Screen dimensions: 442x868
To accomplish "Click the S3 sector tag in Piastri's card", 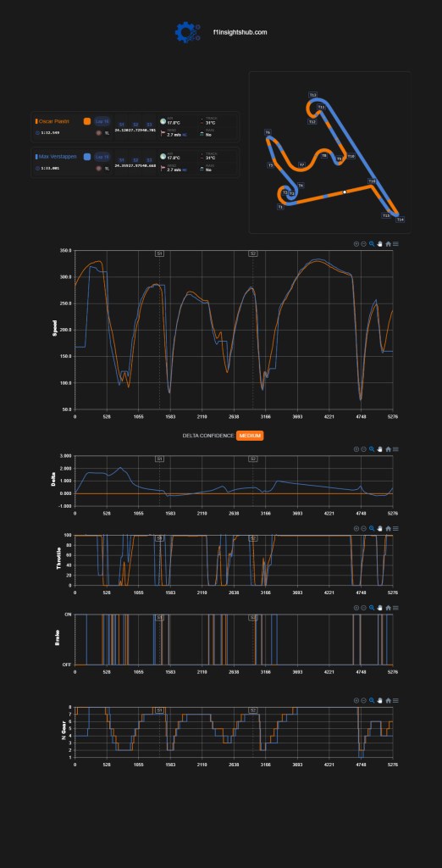I will [149, 125].
